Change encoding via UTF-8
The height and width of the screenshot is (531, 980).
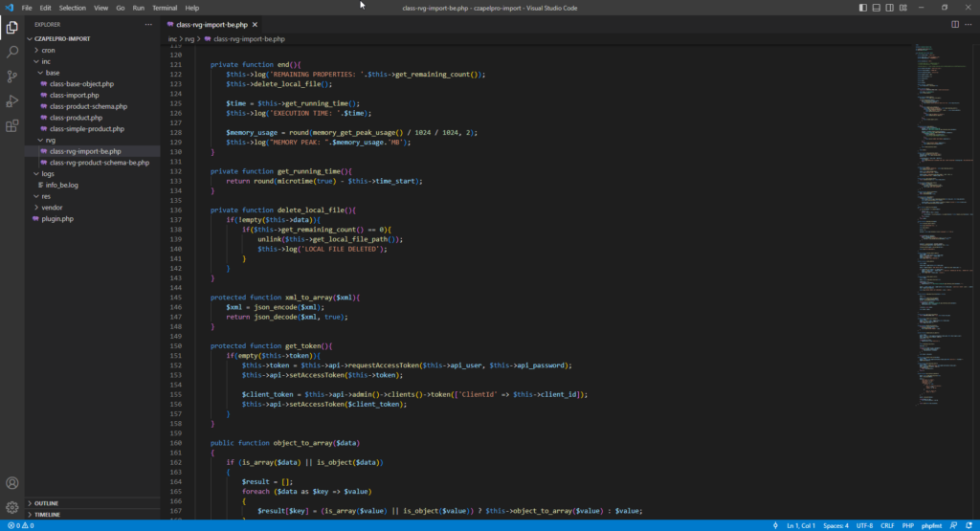click(x=864, y=526)
